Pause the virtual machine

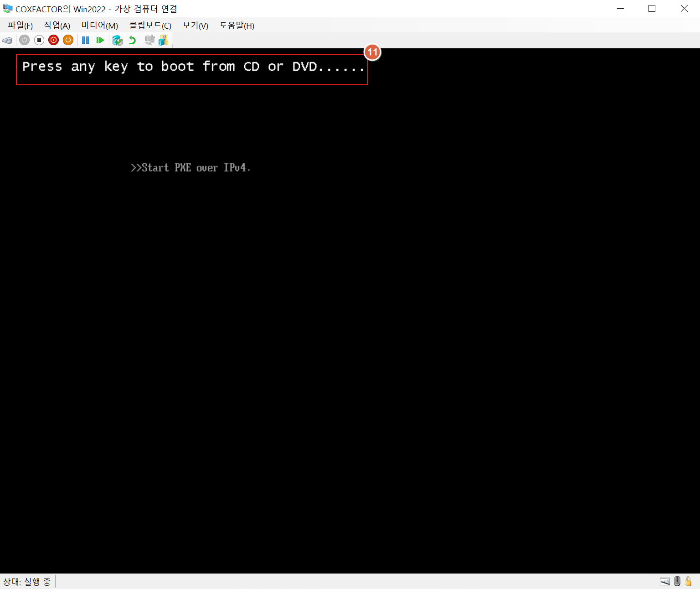(85, 40)
